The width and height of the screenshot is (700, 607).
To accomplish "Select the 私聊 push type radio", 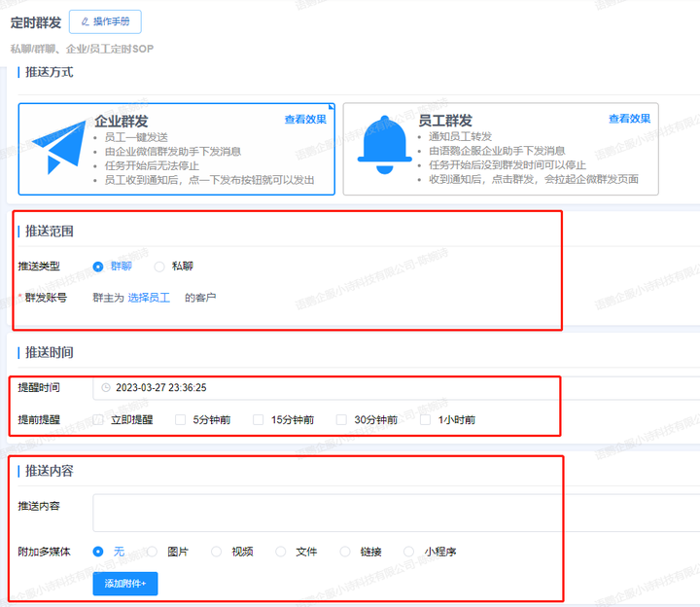I will 159,266.
